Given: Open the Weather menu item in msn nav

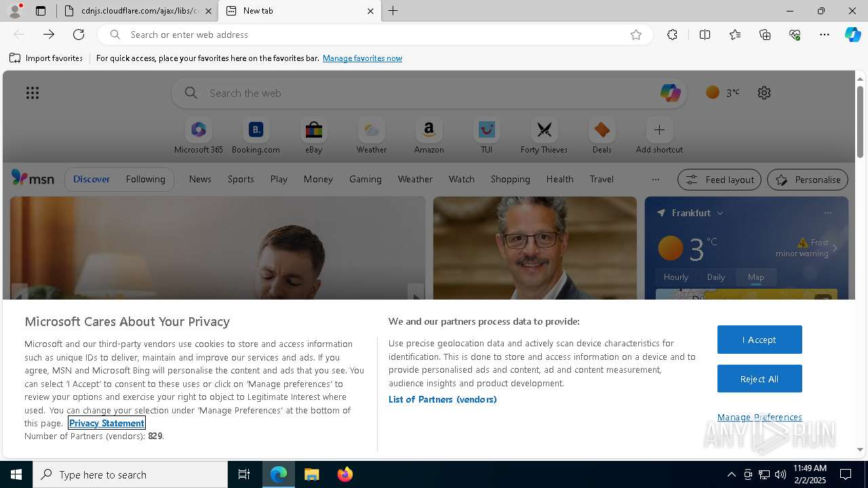Looking at the screenshot, I should click(415, 179).
